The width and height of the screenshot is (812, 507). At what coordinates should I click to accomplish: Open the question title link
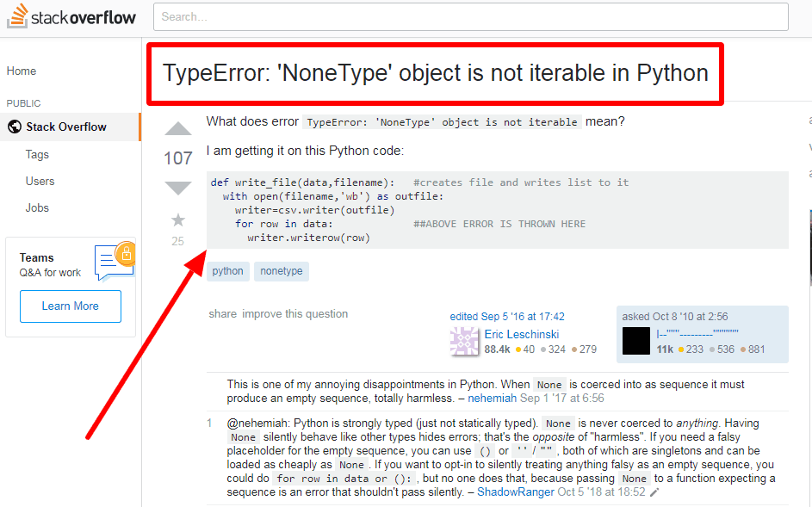(436, 73)
